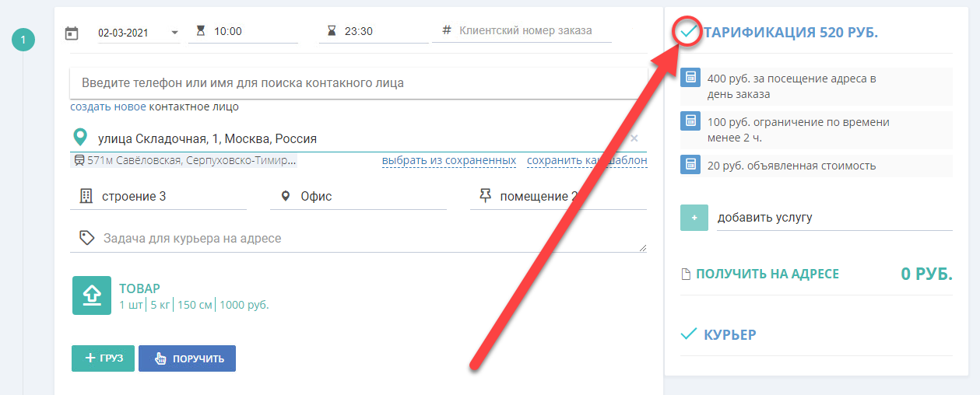This screenshot has height=395, width=980.
Task: Open the ПОЛУЧИТЬ НА АДРЕСЕ section
Action: [767, 274]
